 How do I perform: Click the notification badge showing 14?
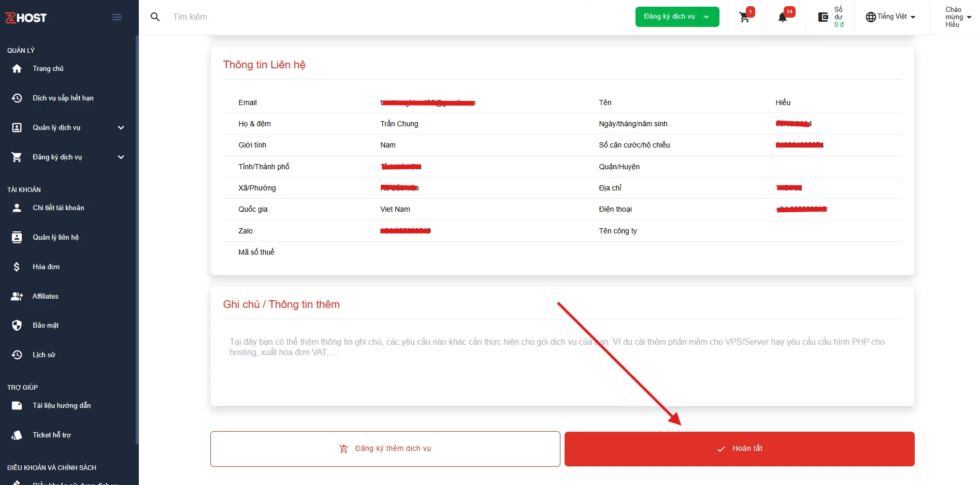click(x=789, y=11)
